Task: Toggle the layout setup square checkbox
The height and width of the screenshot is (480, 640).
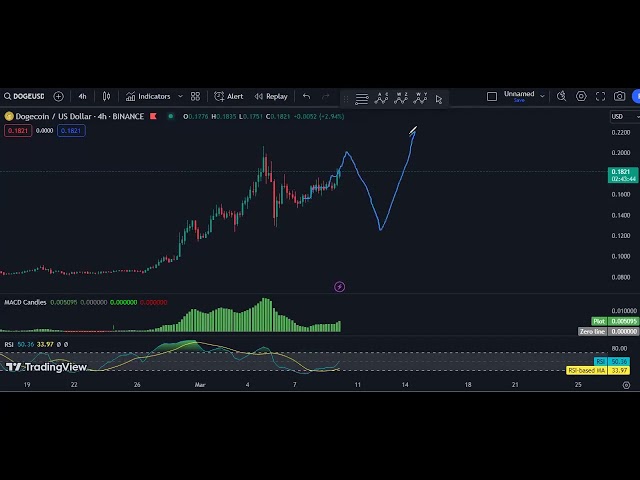Action: [x=491, y=96]
